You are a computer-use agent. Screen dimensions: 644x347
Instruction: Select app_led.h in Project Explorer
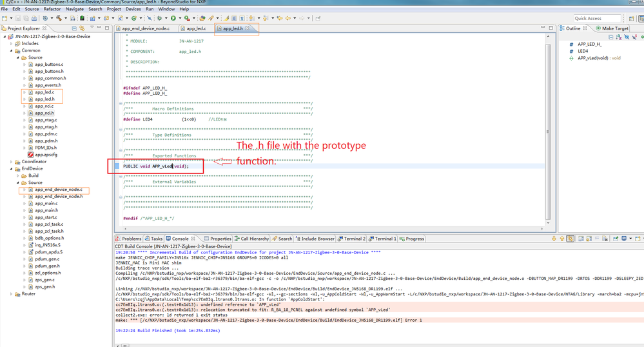click(x=44, y=99)
